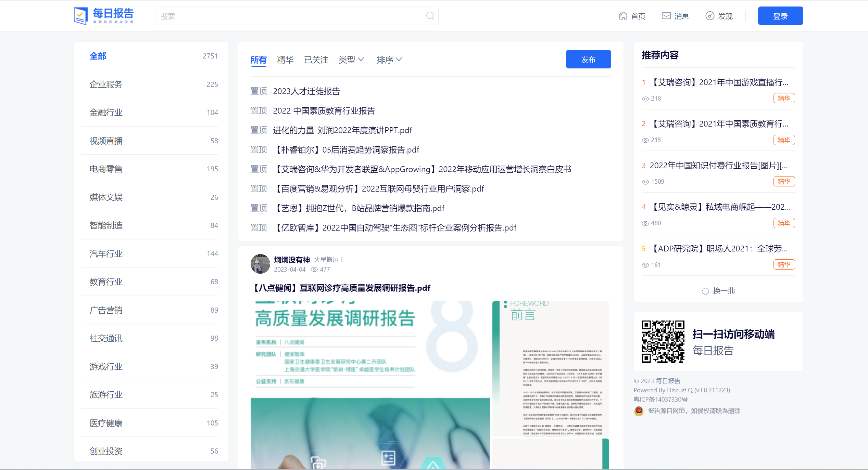
Task: Open the 前言 foreword page thumbnail
Action: 550,368
